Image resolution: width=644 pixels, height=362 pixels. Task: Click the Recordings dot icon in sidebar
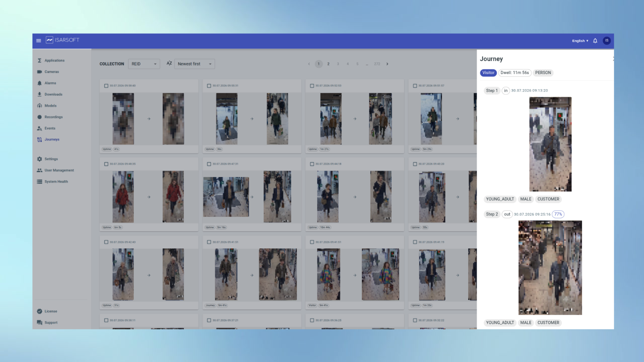(40, 117)
